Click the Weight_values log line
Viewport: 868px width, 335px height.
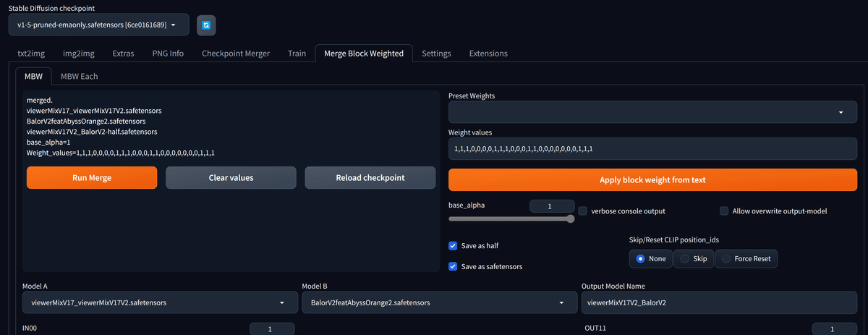(x=120, y=153)
